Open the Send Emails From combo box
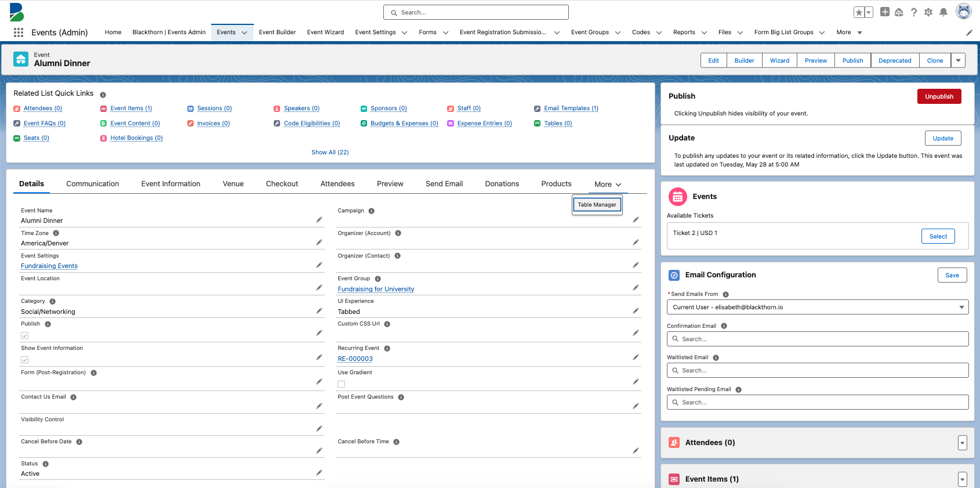 coord(818,307)
